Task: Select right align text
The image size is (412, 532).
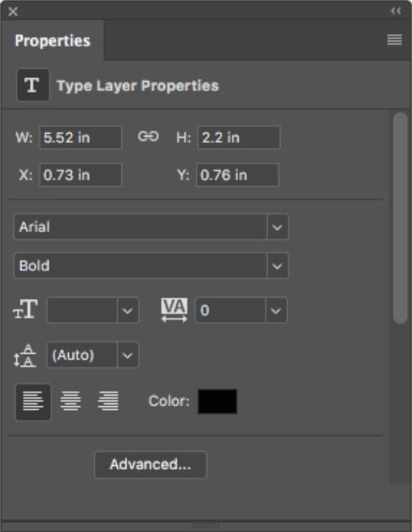Action: tap(108, 401)
